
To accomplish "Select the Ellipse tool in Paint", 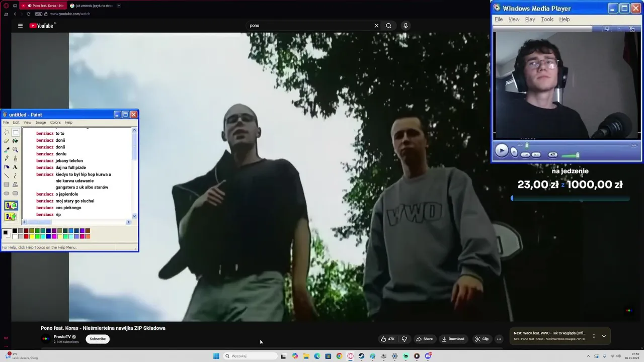I will click(7, 193).
